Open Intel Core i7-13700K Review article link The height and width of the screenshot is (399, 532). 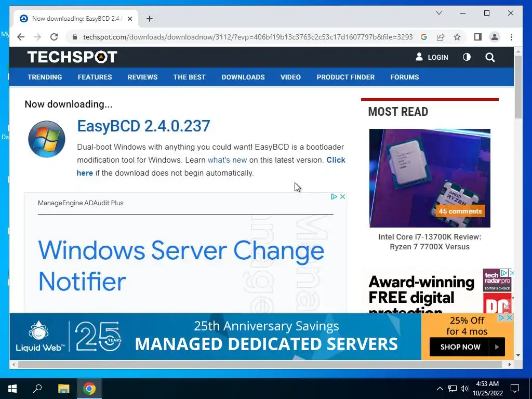[430, 242]
